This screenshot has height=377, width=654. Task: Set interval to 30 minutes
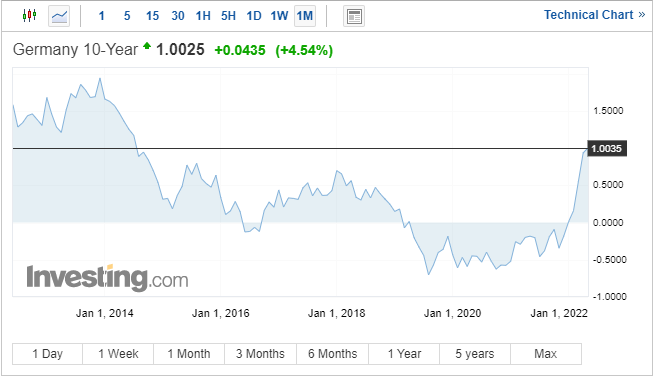coord(178,16)
